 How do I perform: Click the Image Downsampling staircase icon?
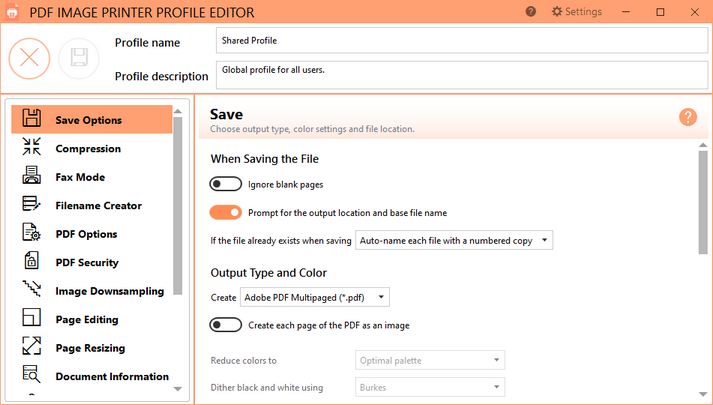coord(31,289)
